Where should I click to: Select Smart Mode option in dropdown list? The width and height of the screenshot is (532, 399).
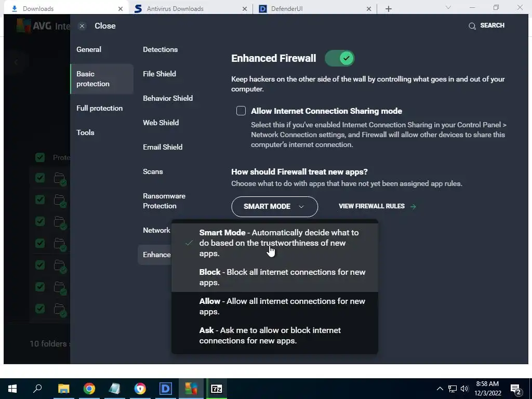point(275,243)
